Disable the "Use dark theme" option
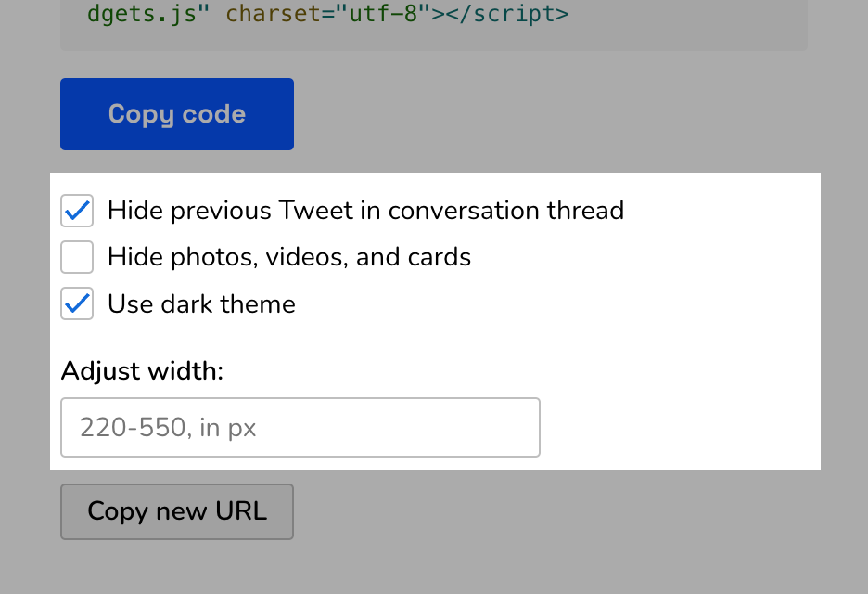The height and width of the screenshot is (594, 868). [x=77, y=303]
